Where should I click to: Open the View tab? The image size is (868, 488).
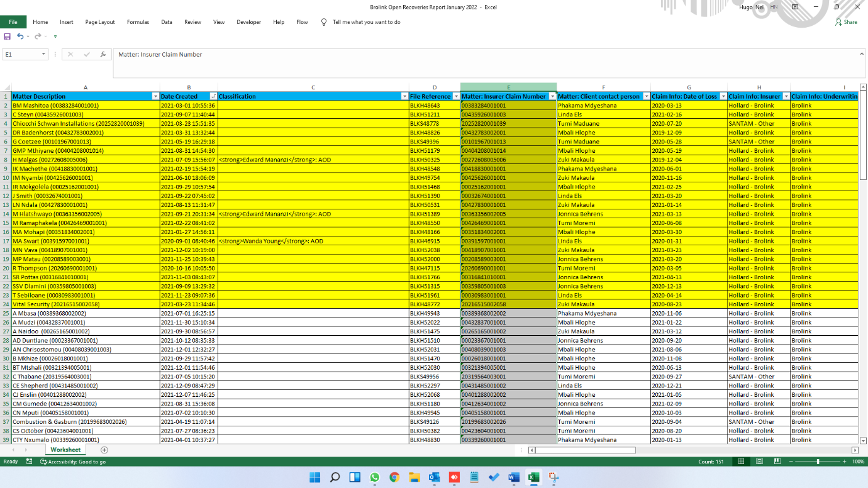pyautogui.click(x=219, y=22)
